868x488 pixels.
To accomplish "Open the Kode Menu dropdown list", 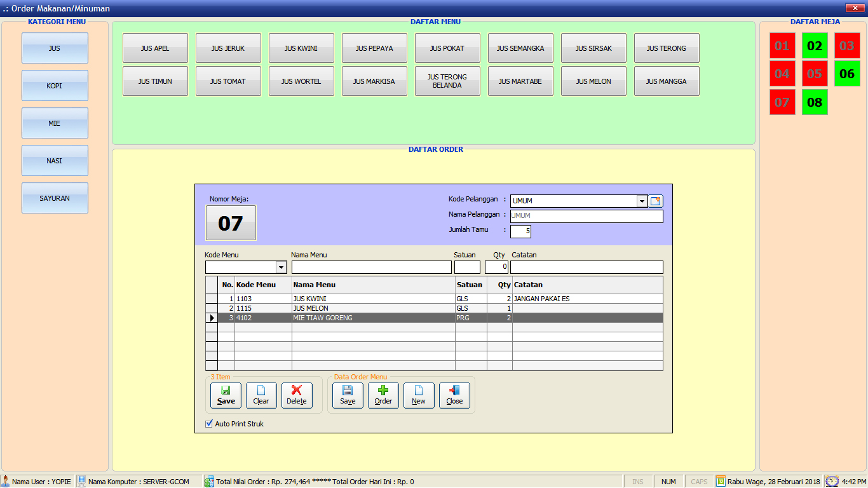I will 281,268.
